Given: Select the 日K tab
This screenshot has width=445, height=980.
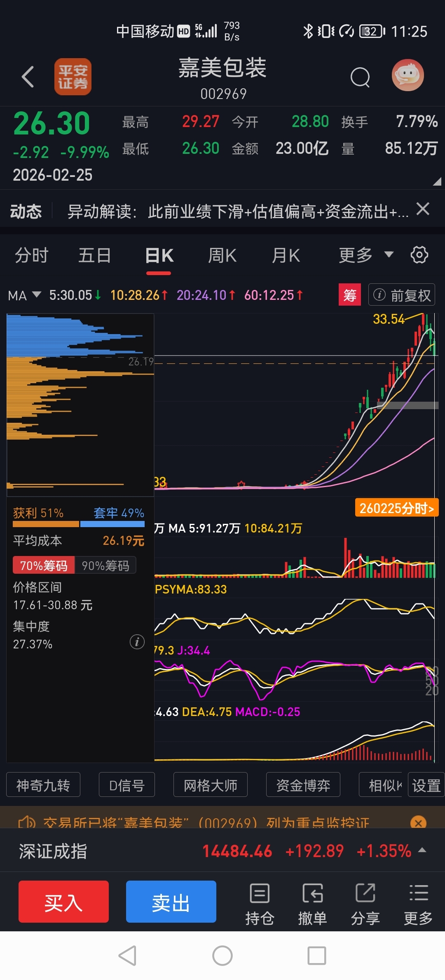Looking at the screenshot, I should (159, 256).
